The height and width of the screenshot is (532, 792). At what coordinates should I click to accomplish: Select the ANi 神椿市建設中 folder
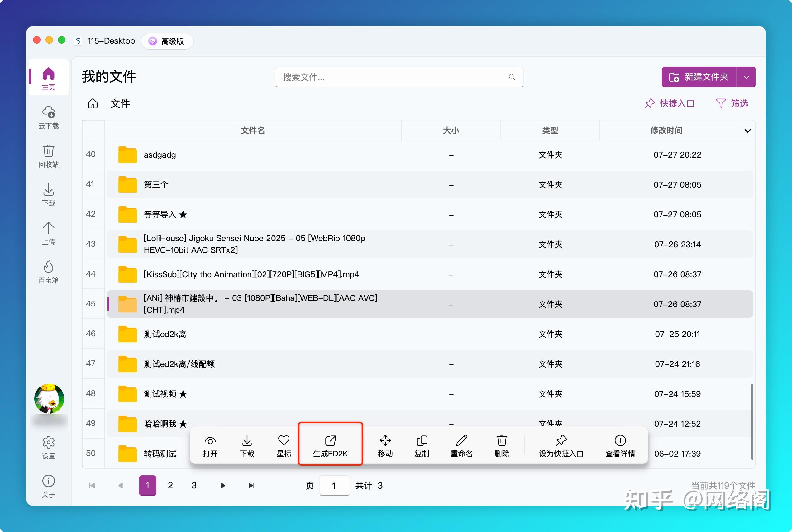(430, 304)
